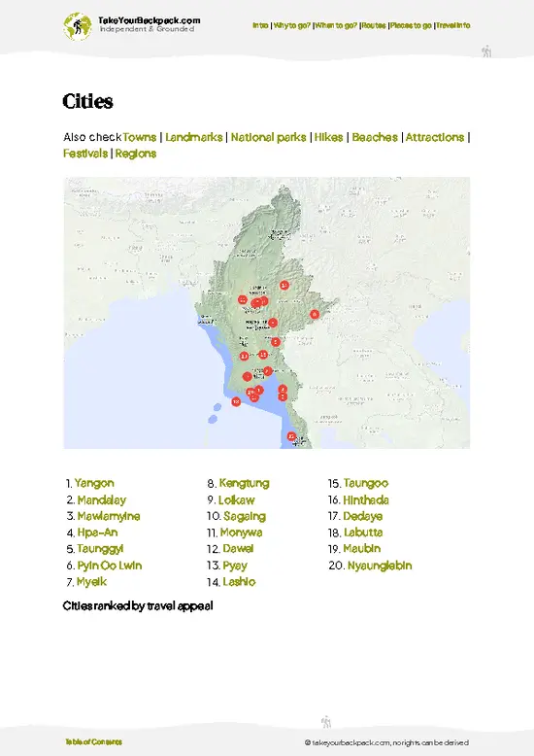Click the 'Independent & Grounded' tagline
Image resolution: width=534 pixels, height=756 pixels.
147,29
